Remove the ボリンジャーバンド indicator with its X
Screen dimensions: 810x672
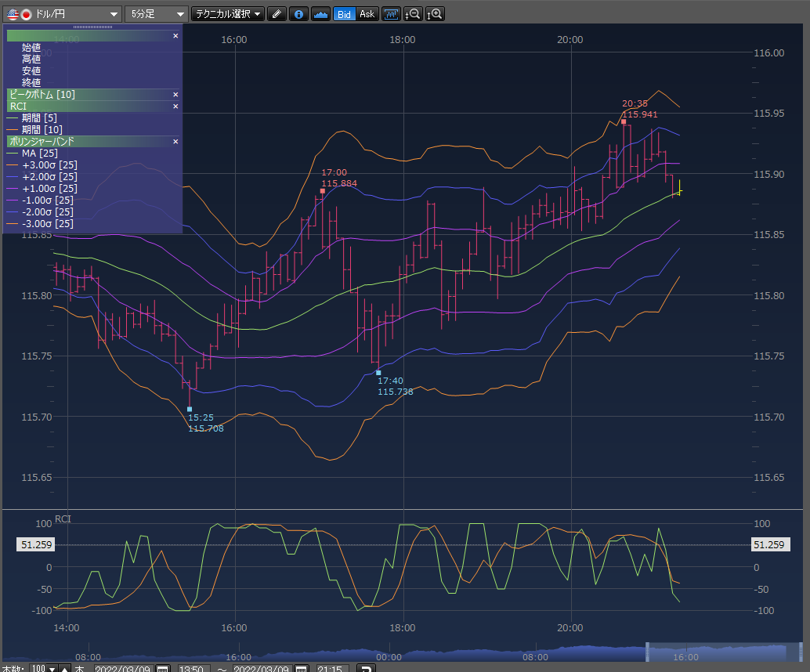click(x=175, y=141)
